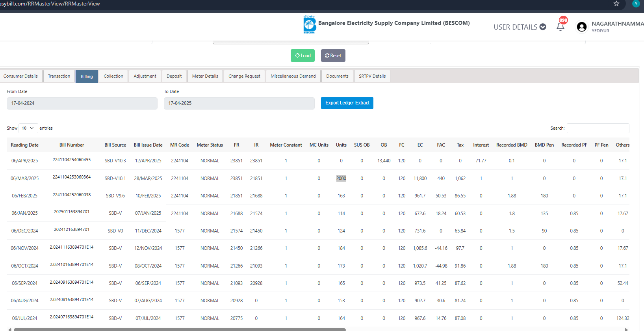644x331 pixels.
Task: Sort by Recorded BMD column header
Action: [x=512, y=145]
